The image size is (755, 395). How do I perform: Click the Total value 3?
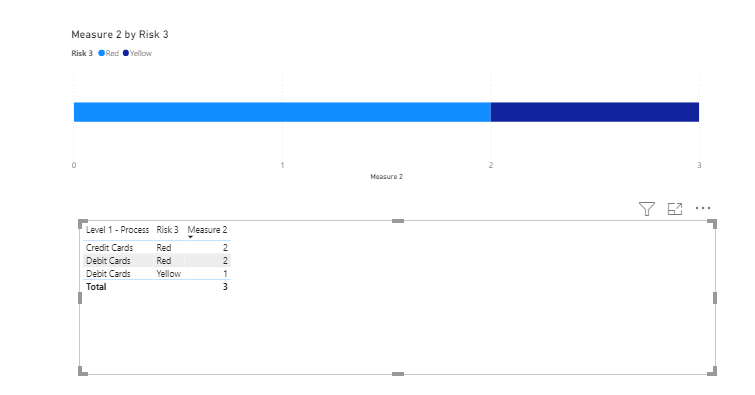click(225, 287)
